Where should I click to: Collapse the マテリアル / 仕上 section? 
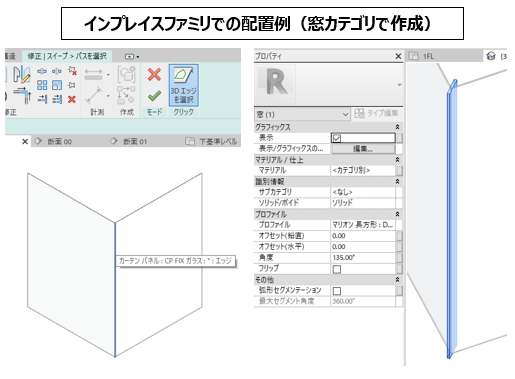[397, 160]
